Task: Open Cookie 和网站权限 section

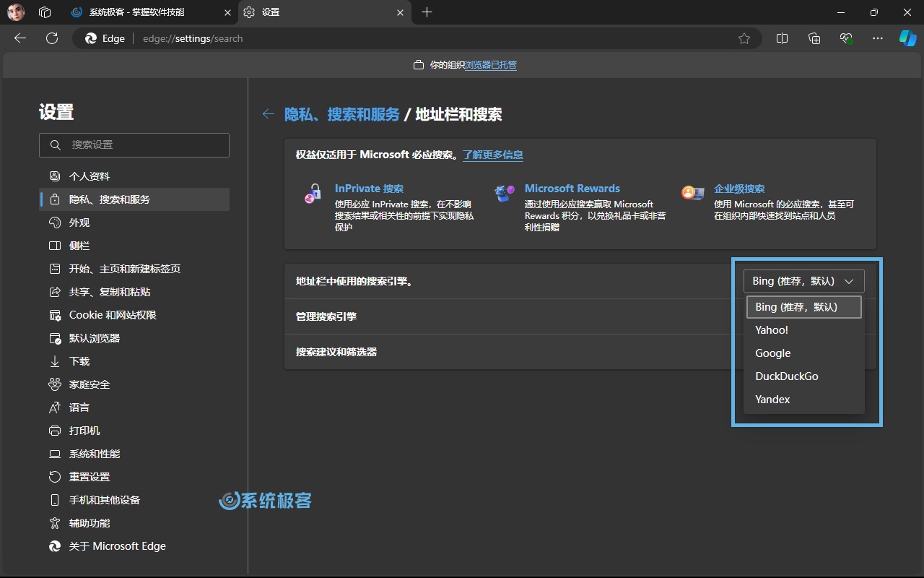Action: coord(134,315)
